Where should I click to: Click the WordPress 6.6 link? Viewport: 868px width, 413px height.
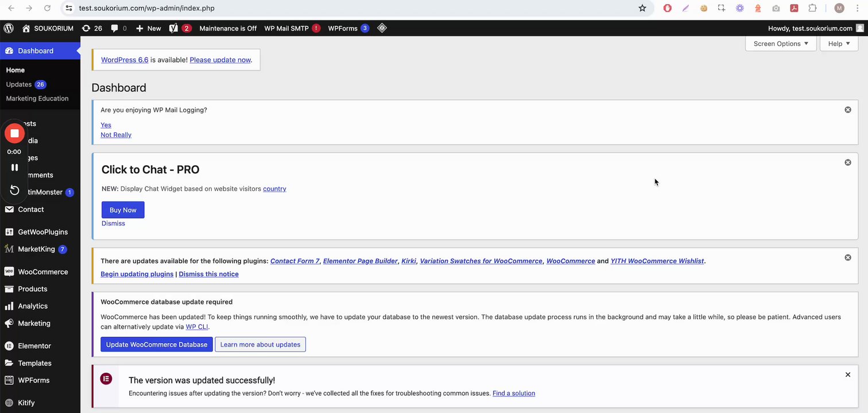coord(125,60)
